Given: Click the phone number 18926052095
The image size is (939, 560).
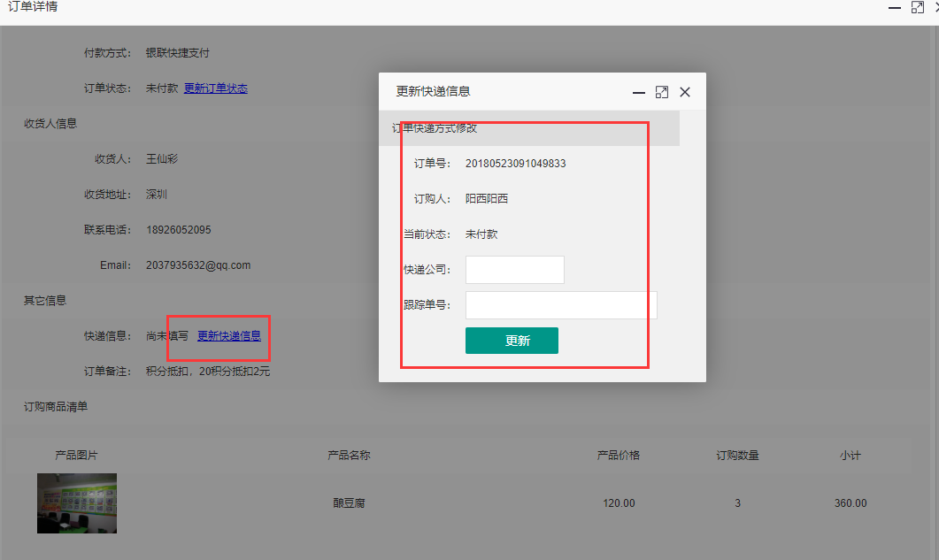Looking at the screenshot, I should pos(179,230).
